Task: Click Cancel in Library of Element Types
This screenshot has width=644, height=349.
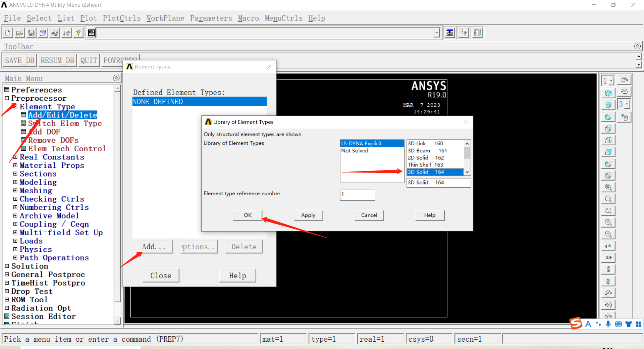Action: 369,215
